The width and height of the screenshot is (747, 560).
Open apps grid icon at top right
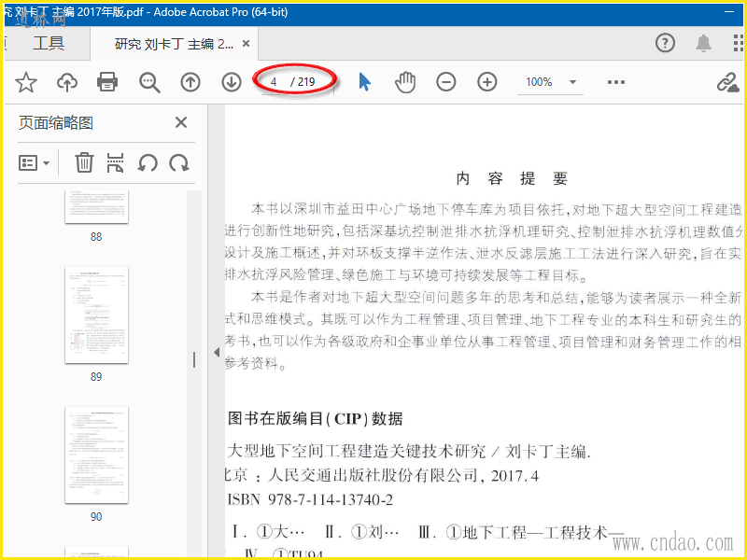(738, 43)
